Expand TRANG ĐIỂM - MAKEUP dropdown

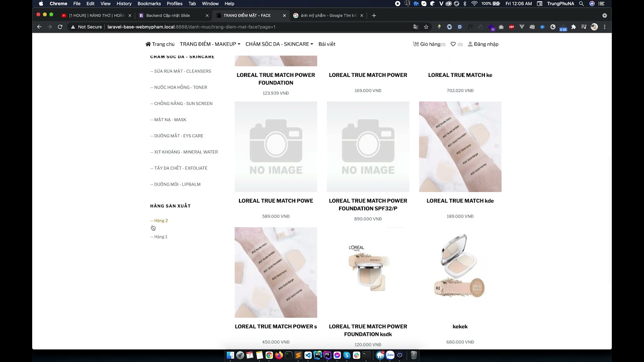210,44
